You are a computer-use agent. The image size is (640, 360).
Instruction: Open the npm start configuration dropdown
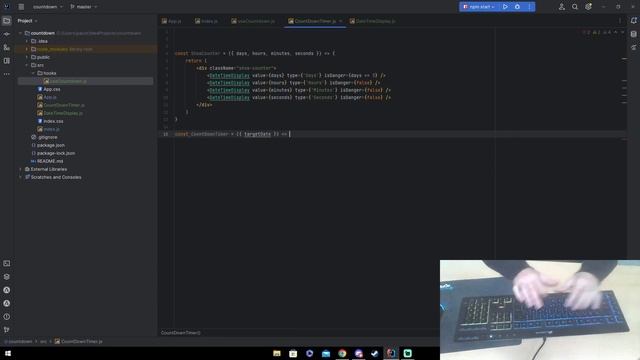tap(479, 7)
